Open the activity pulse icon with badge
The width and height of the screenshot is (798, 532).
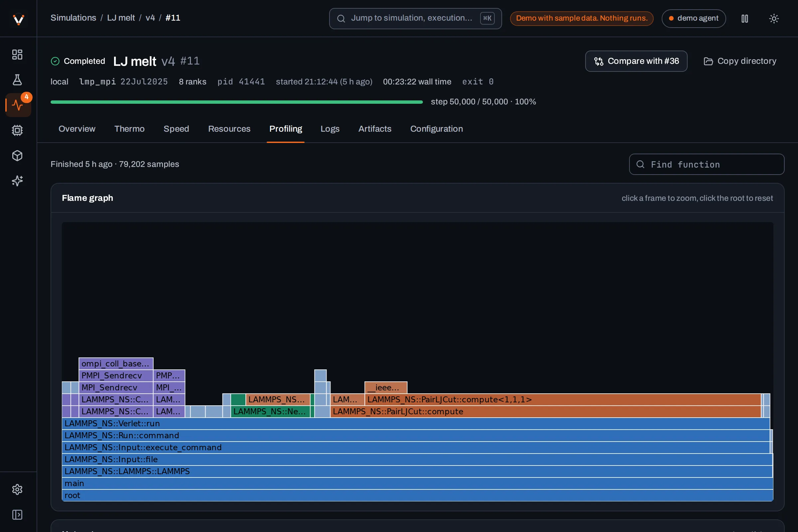[17, 105]
